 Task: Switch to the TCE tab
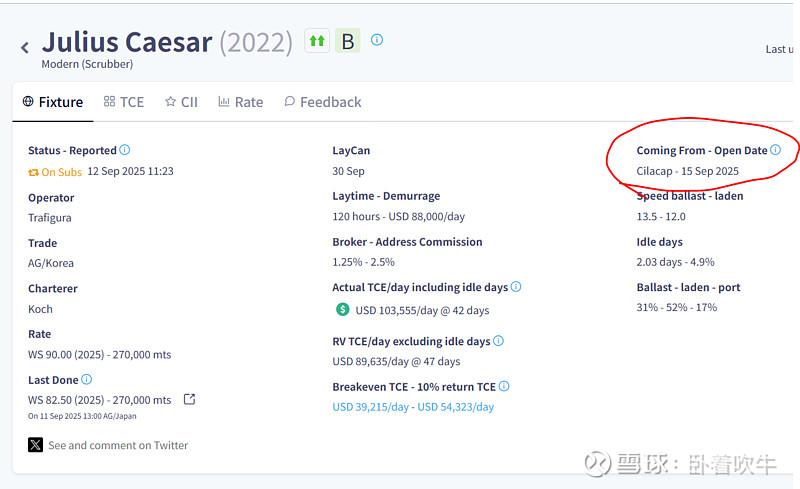(124, 102)
